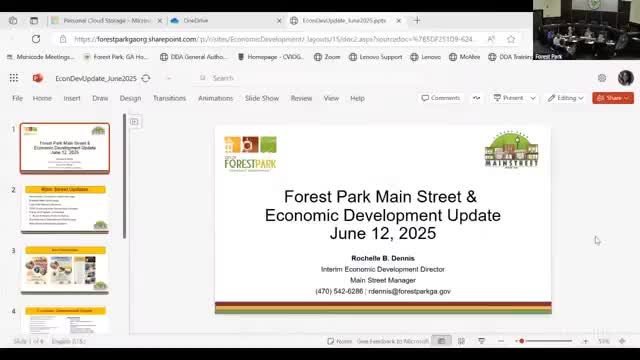
Task: View site info lock icon
Action: [63, 39]
